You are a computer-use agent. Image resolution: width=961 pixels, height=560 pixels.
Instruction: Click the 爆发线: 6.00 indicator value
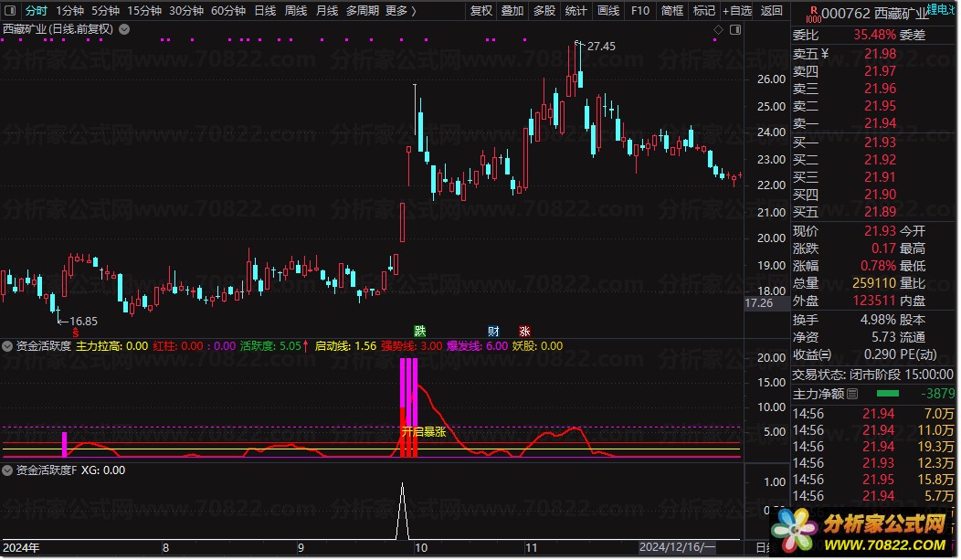pos(477,346)
